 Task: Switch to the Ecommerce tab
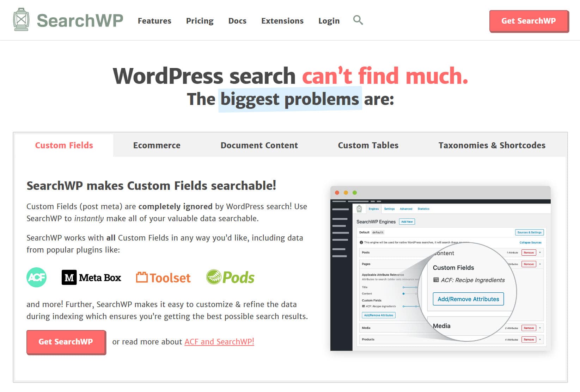157,145
